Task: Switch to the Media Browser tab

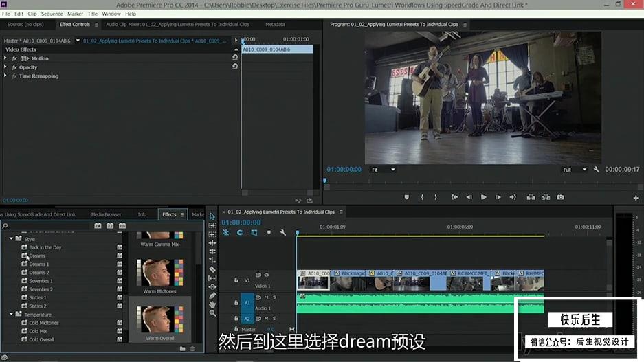Action: [x=106, y=214]
